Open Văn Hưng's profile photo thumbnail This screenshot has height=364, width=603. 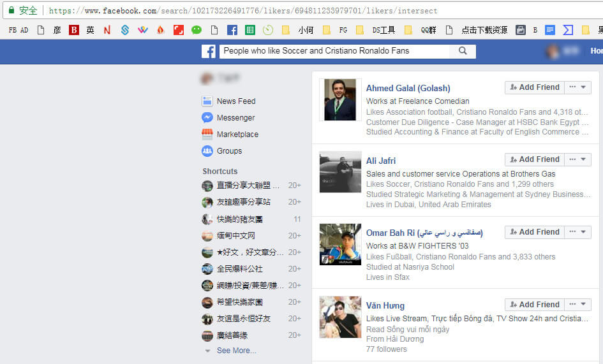340,317
